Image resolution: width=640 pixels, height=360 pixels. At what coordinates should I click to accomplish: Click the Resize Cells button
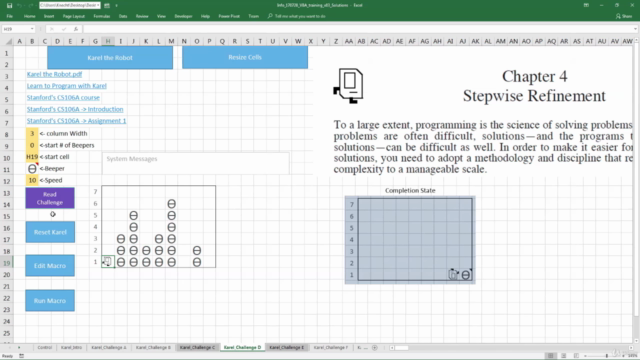pos(245,57)
